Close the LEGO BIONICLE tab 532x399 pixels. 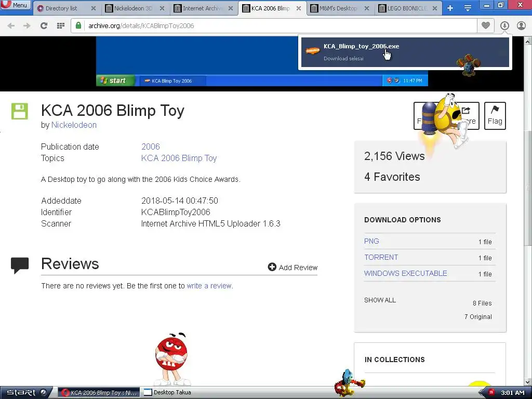click(435, 8)
